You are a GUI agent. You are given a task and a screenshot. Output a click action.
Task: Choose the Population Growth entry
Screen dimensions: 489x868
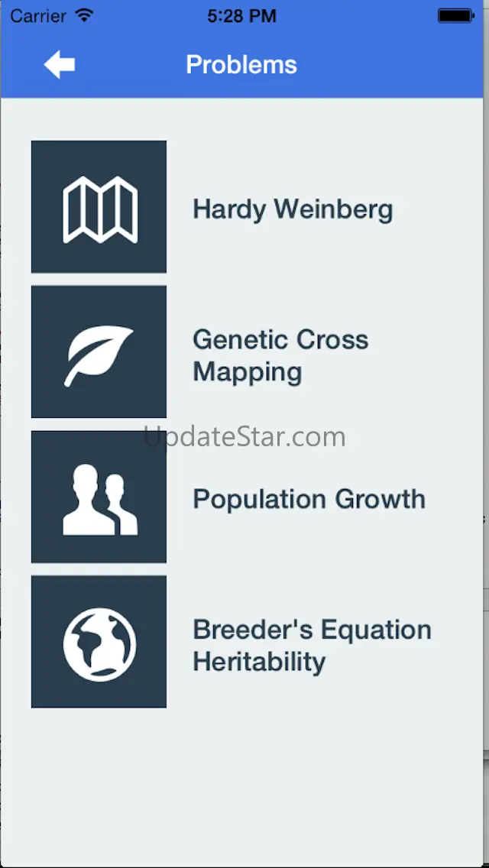pos(309,499)
